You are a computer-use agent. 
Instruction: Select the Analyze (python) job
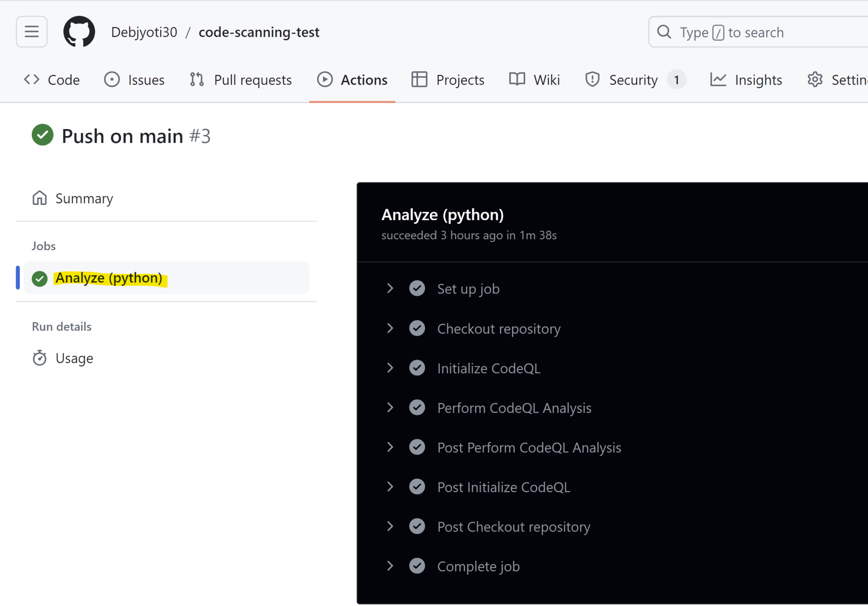[x=109, y=278]
